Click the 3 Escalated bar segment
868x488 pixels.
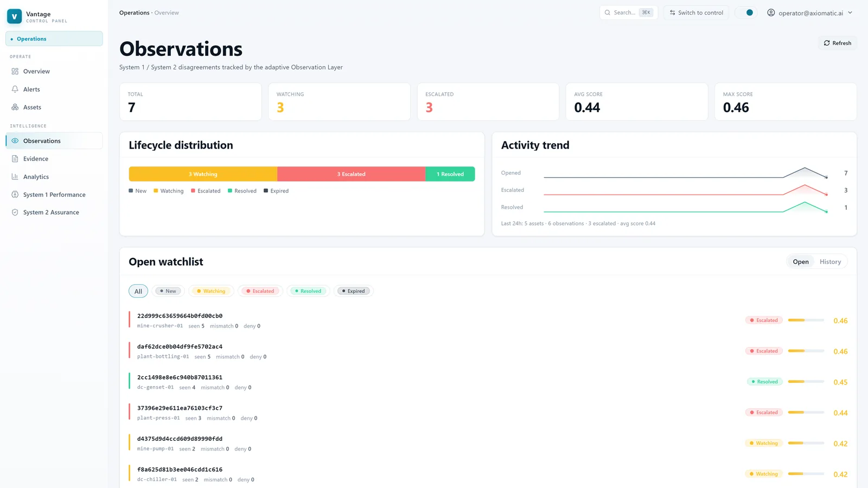point(351,174)
